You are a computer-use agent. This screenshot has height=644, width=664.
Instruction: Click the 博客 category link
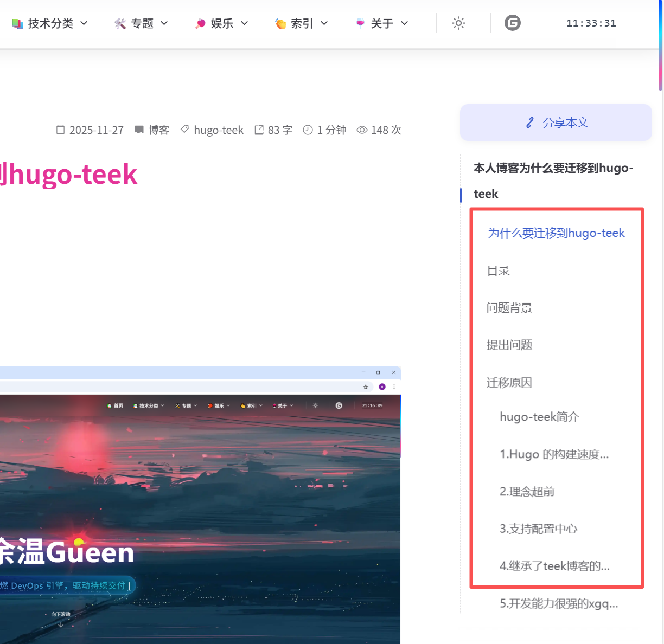coord(158,130)
